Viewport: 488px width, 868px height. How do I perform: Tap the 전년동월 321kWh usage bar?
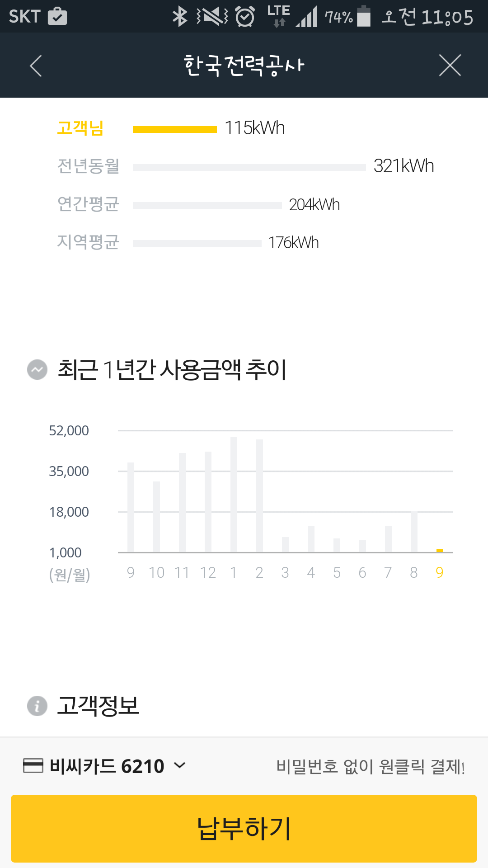tap(249, 167)
